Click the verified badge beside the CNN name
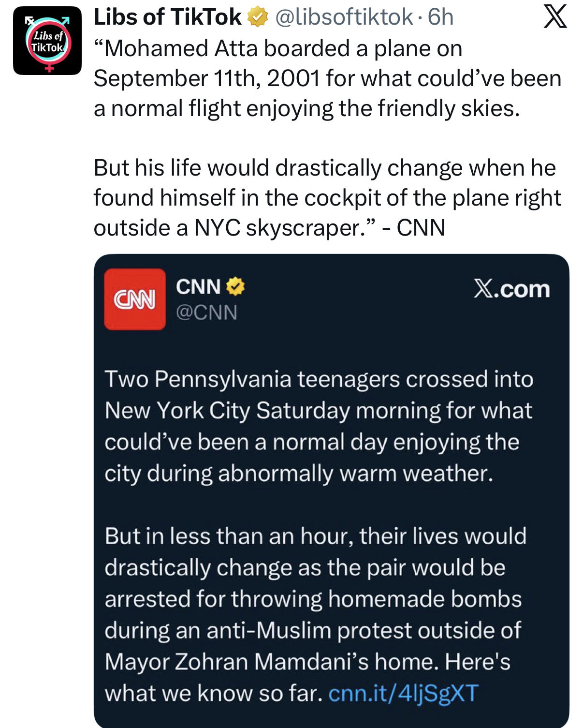This screenshot has width=583, height=728. click(x=234, y=286)
